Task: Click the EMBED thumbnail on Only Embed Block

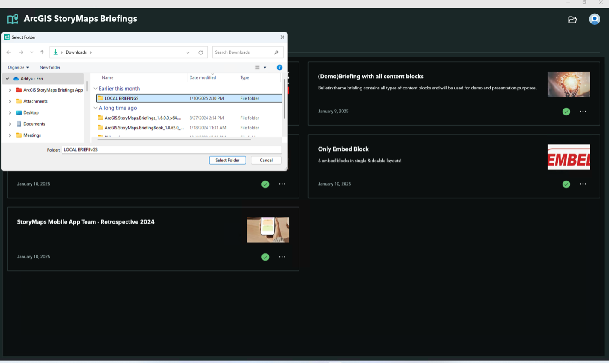Action: [x=569, y=157]
